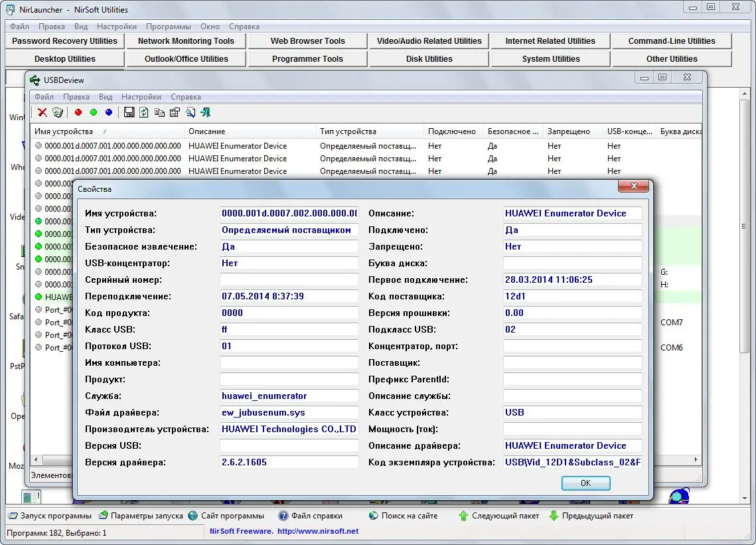Click the copy selected items icon

[159, 112]
